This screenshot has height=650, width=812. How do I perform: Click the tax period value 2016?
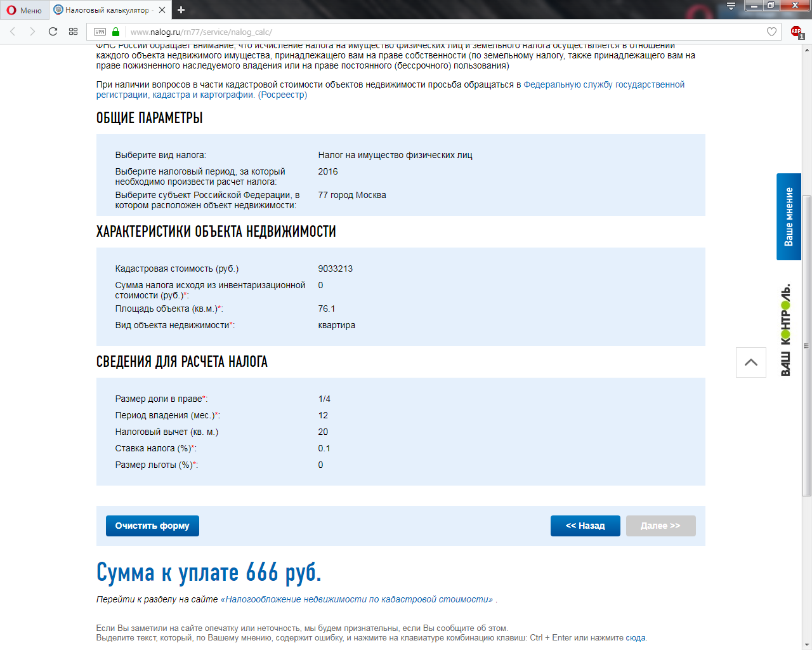[328, 171]
